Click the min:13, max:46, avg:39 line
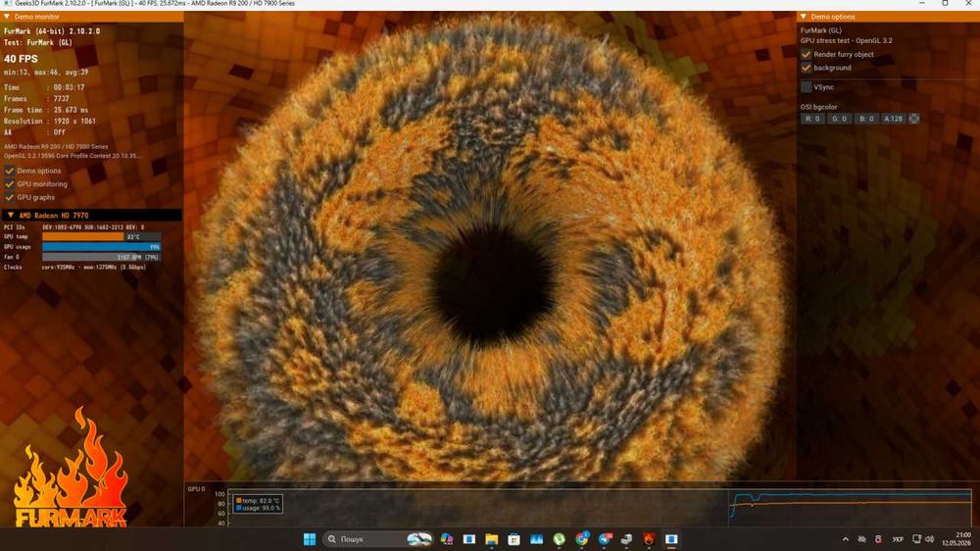980x551 pixels. coord(46,73)
